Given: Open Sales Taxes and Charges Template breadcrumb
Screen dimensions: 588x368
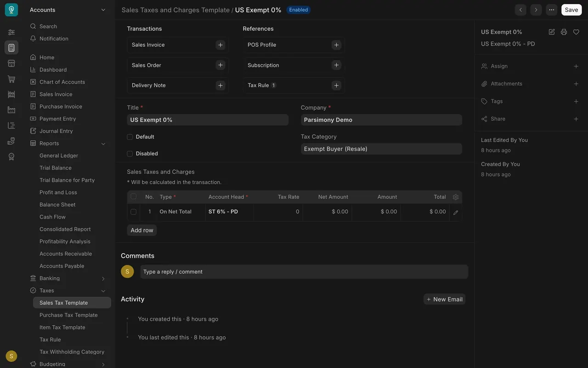Looking at the screenshot, I should (175, 10).
